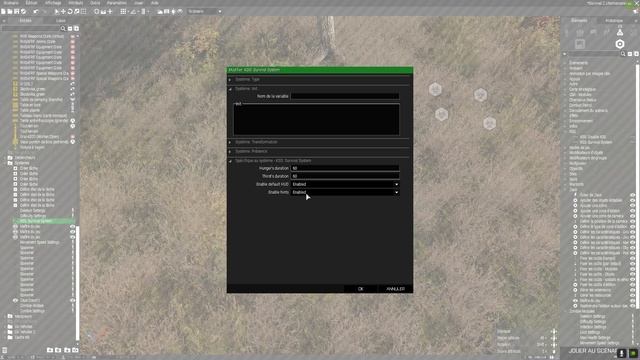Open the Scénario phase dropdown in toolbar
The height and width of the screenshot is (360, 640).
(204, 11)
